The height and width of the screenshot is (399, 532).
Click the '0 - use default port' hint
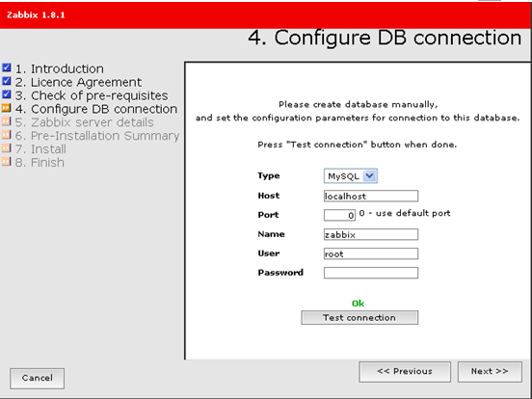point(405,213)
